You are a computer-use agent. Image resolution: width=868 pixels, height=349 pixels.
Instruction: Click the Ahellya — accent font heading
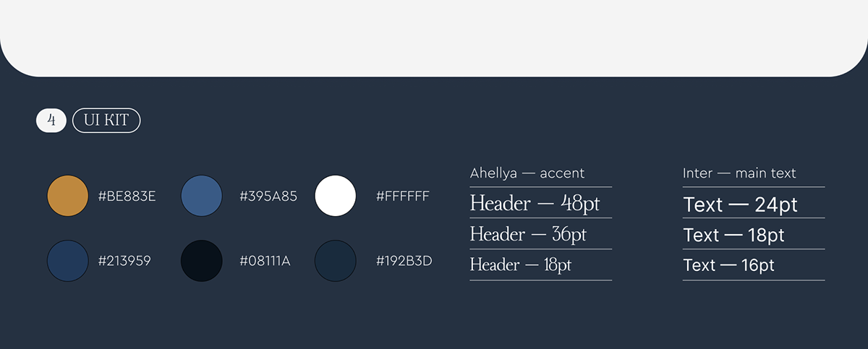point(527,173)
